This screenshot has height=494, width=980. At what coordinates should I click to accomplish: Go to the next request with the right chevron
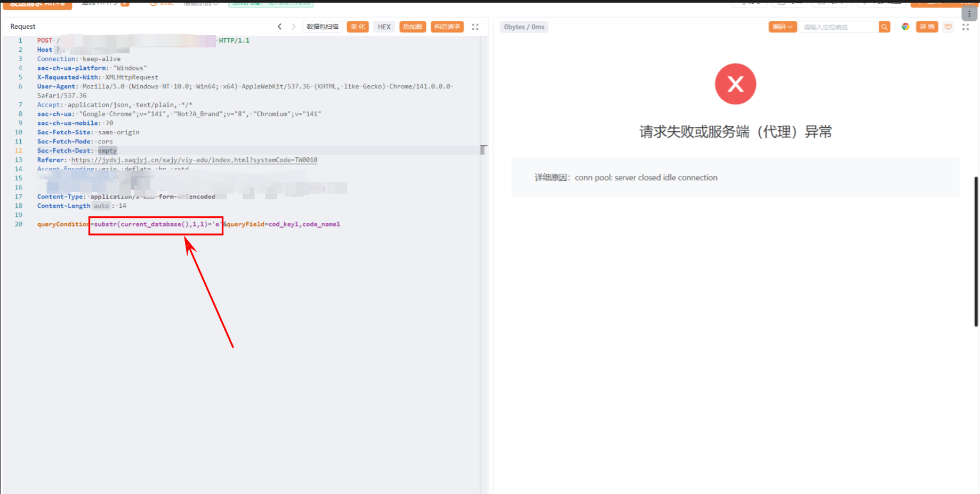click(x=293, y=27)
